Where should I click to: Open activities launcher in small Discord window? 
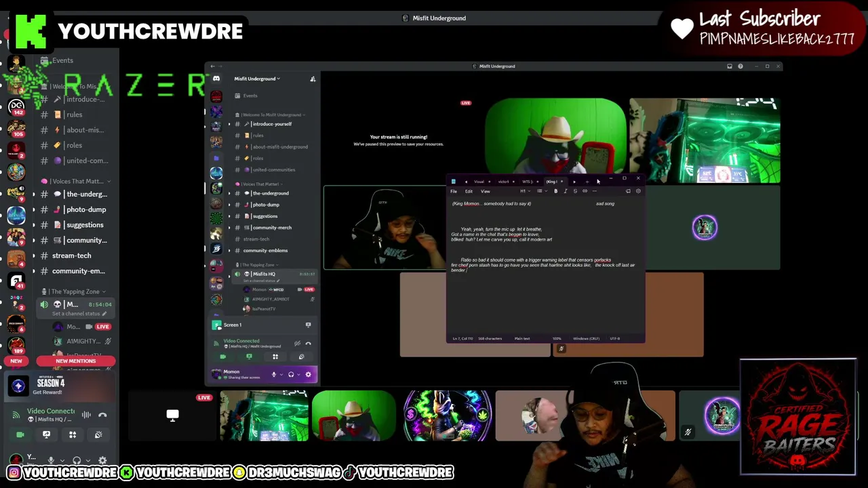[x=275, y=357]
